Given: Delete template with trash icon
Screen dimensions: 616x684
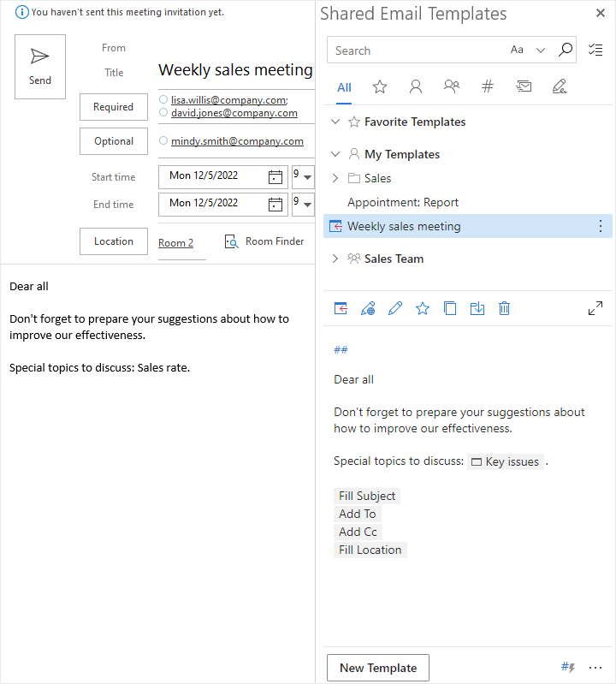Looking at the screenshot, I should [505, 308].
